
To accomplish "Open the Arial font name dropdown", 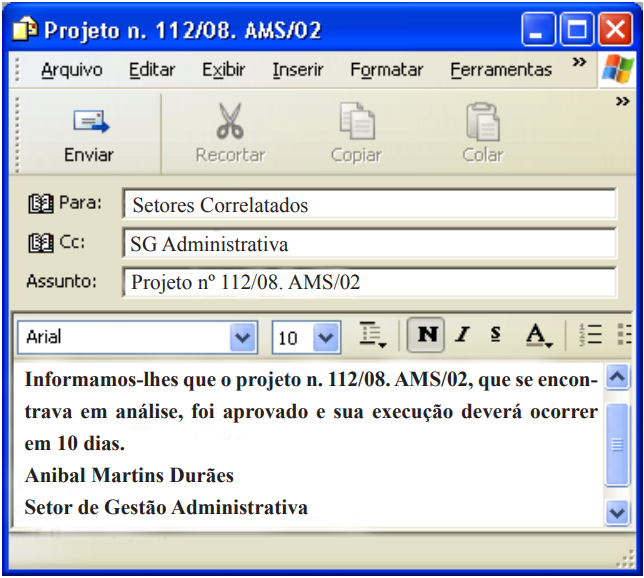I will (x=242, y=338).
